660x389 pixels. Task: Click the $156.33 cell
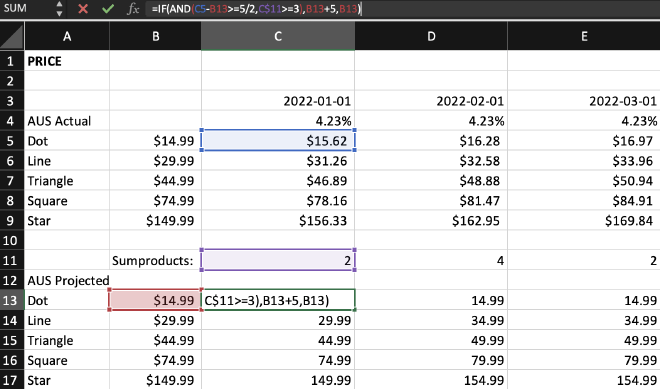tap(278, 221)
